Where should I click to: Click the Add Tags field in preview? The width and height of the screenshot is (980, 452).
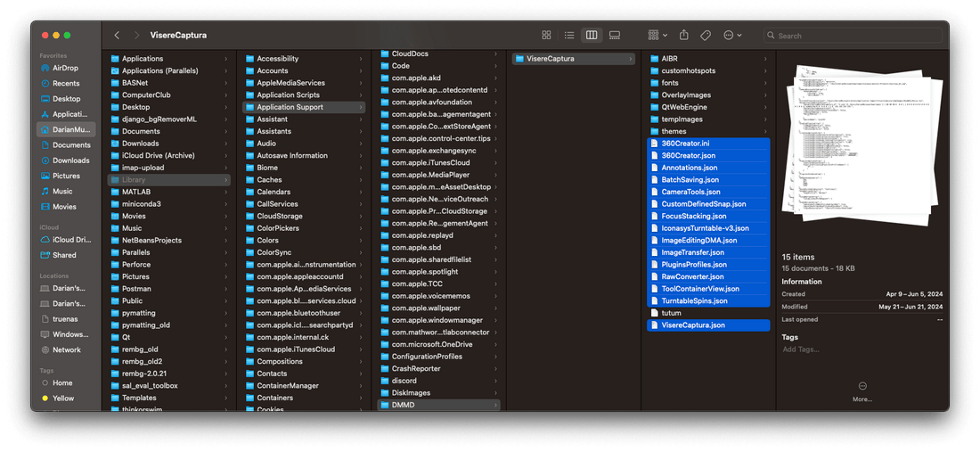pos(801,349)
